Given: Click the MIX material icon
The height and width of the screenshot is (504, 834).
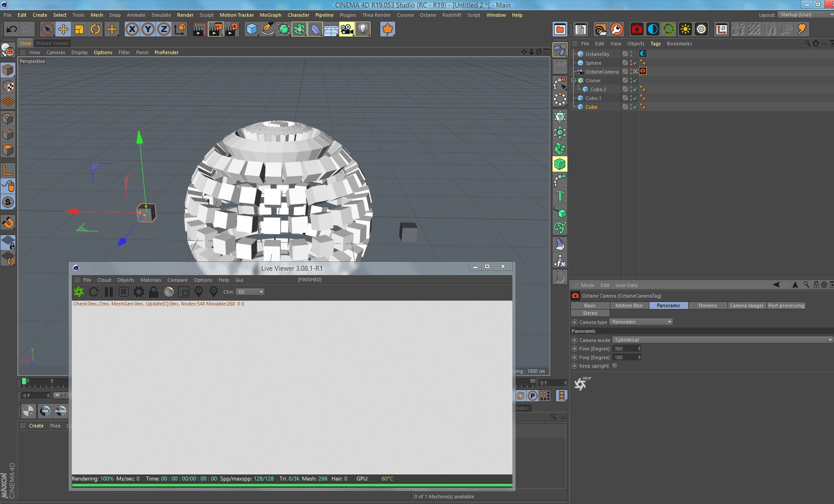Looking at the screenshot, I should (45, 411).
